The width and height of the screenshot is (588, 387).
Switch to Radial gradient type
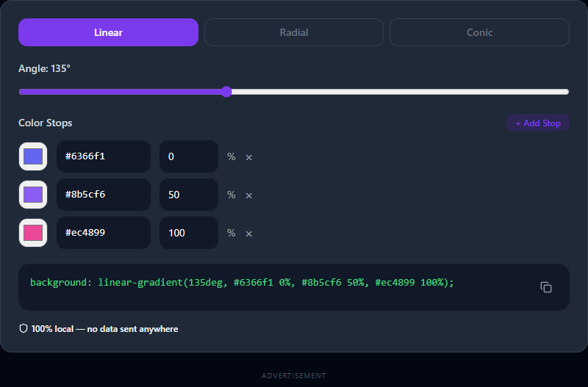(294, 32)
